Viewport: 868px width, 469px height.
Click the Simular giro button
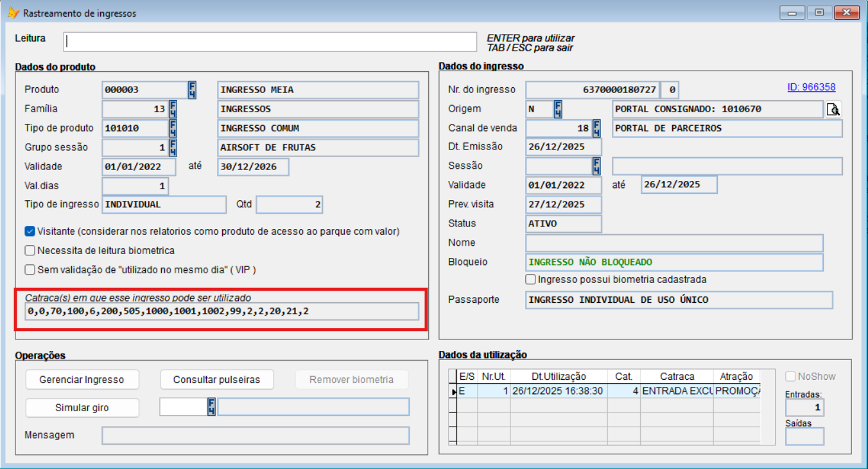pos(82,408)
